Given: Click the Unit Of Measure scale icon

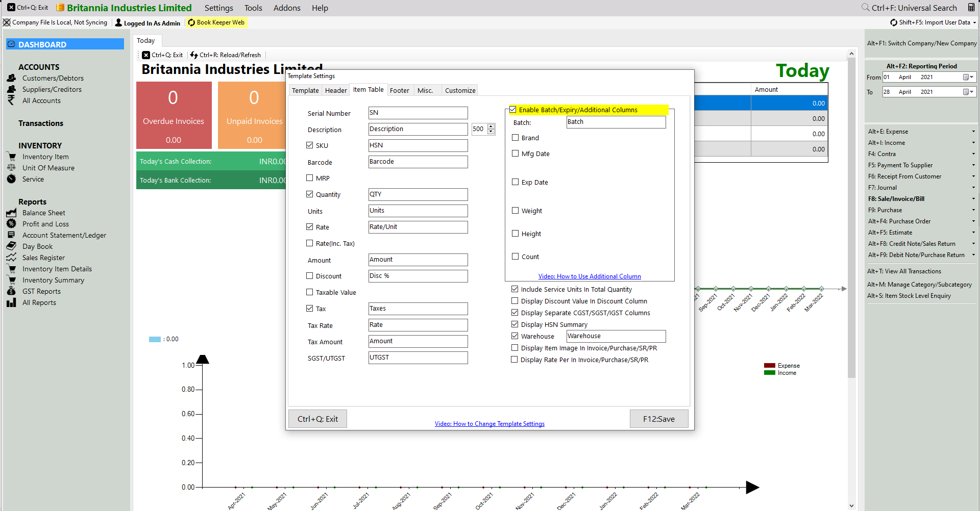Looking at the screenshot, I should pos(11,168).
